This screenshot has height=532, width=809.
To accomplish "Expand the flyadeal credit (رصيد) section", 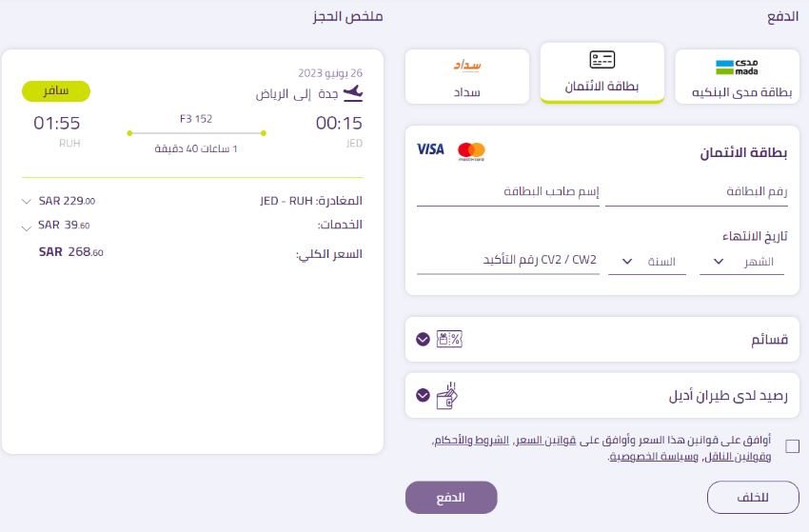I will point(423,396).
